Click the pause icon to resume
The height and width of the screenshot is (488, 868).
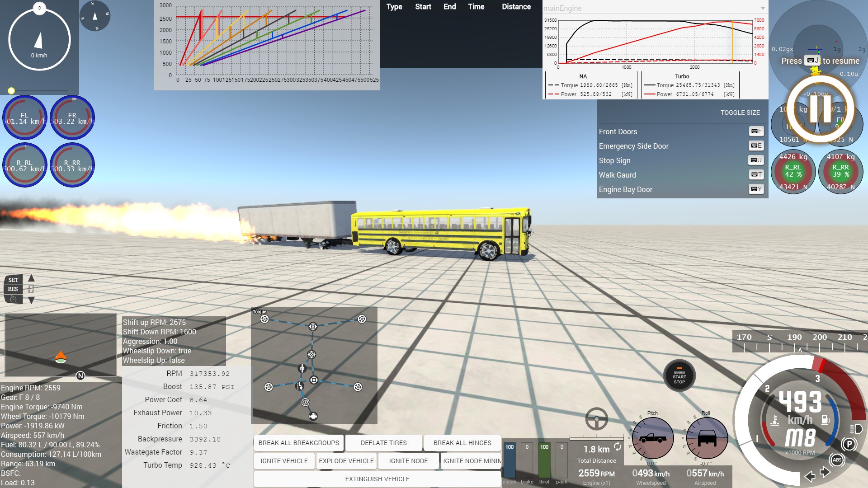[x=820, y=109]
